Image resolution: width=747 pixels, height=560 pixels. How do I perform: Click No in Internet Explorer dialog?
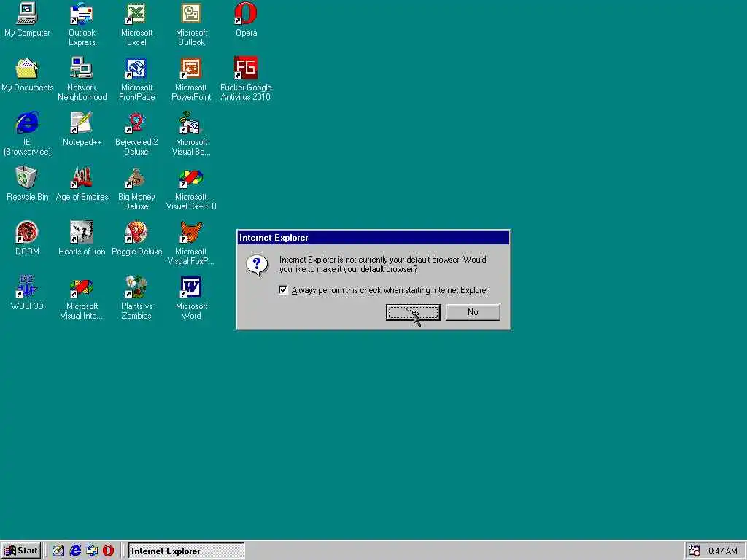coord(473,312)
